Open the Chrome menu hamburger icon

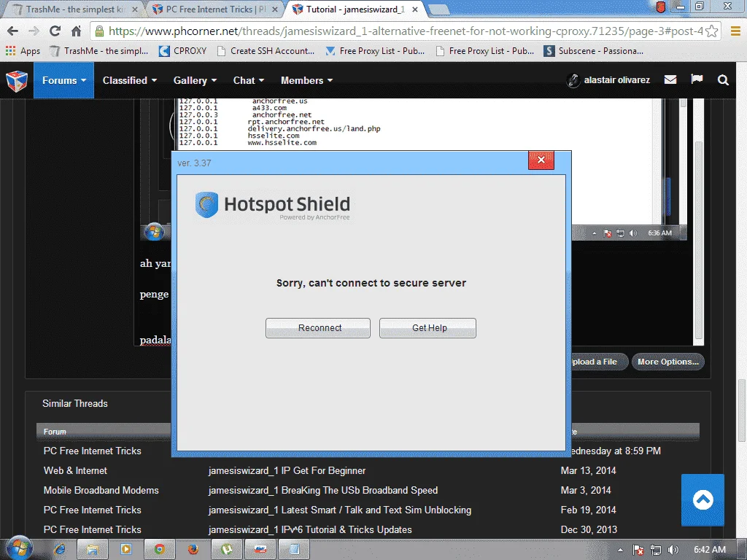coord(736,31)
